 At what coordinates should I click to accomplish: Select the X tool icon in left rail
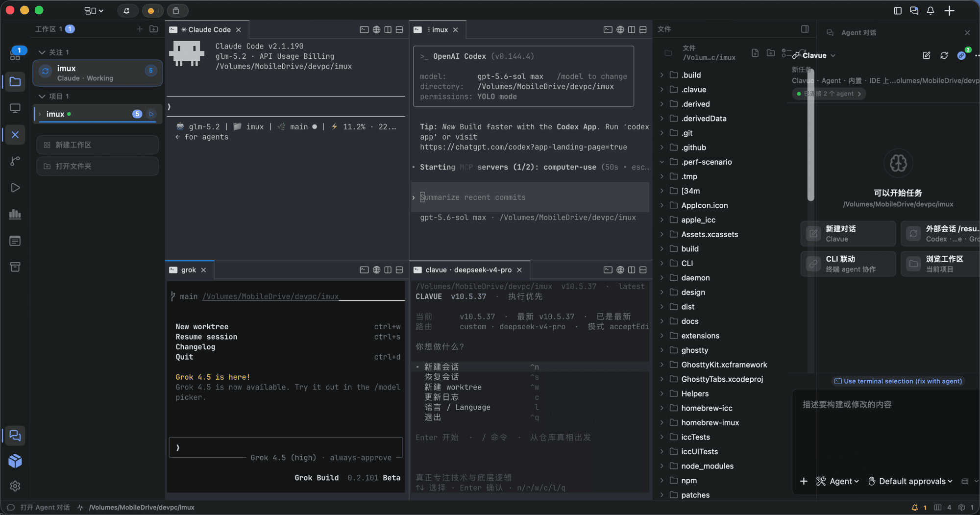tap(15, 135)
